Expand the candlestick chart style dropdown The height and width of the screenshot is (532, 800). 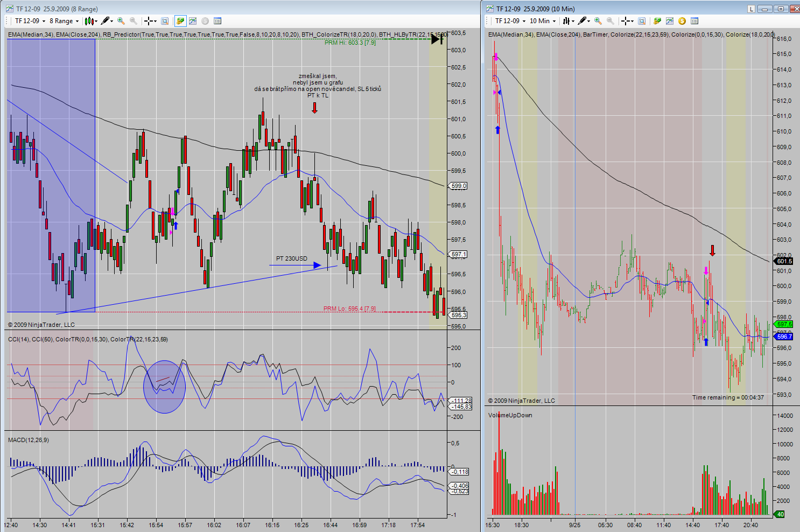(x=91, y=21)
